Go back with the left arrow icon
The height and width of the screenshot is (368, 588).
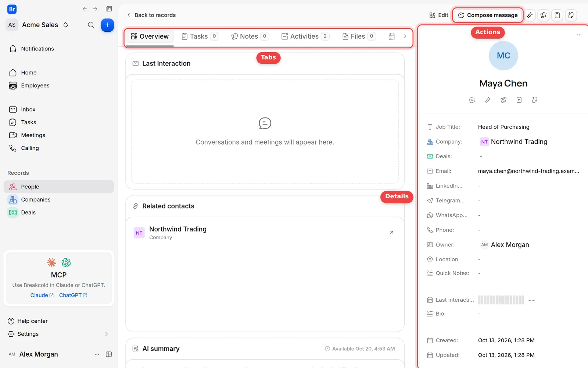85,9
